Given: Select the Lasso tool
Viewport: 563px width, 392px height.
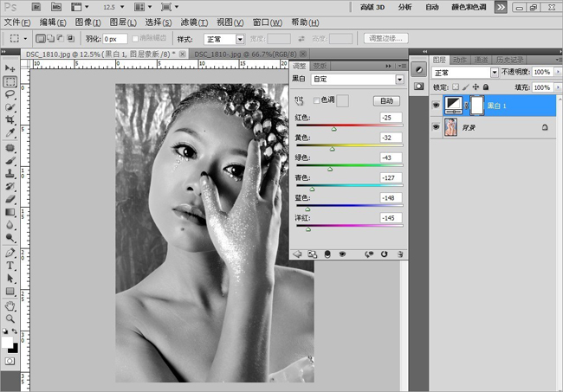Looking at the screenshot, I should [10, 94].
